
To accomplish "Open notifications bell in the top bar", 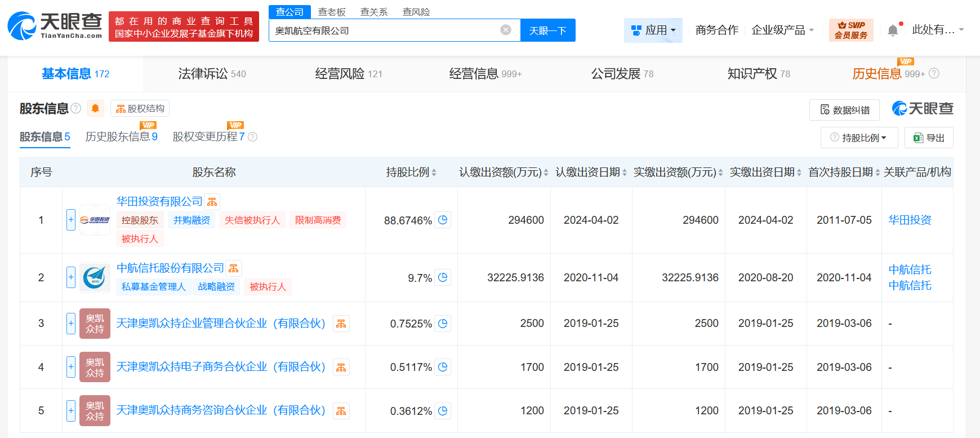I will 893,30.
